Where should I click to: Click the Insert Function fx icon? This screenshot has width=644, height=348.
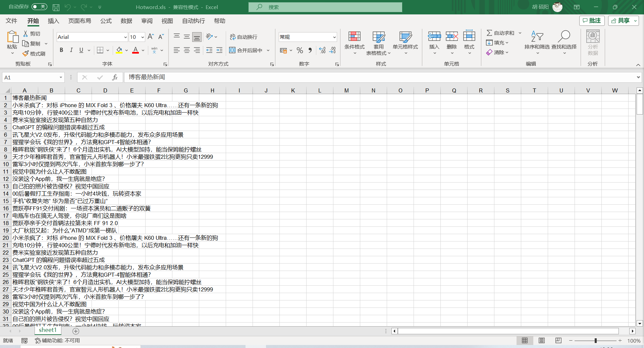115,77
